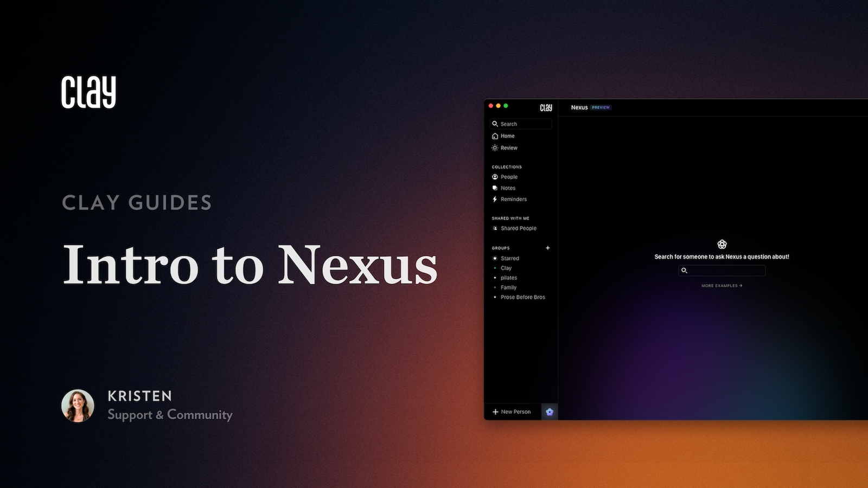Select the Starred group
This screenshot has width=868, height=488.
509,259
